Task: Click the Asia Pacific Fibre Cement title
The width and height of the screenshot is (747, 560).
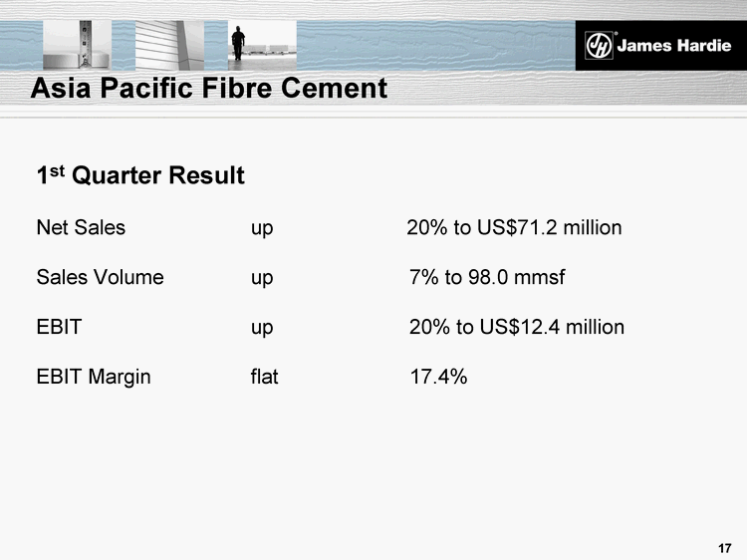Action: tap(208, 89)
